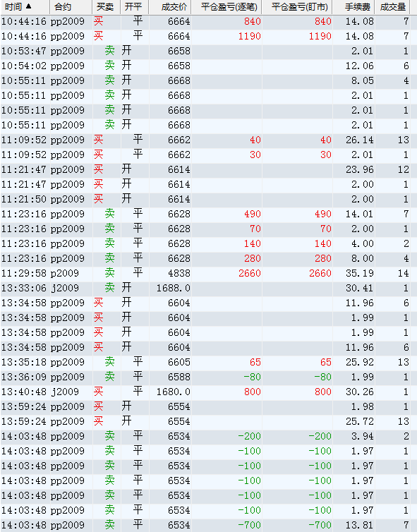The height and width of the screenshot is (532, 417).
Task: Click the fee value 3.94
Action: click(362, 436)
